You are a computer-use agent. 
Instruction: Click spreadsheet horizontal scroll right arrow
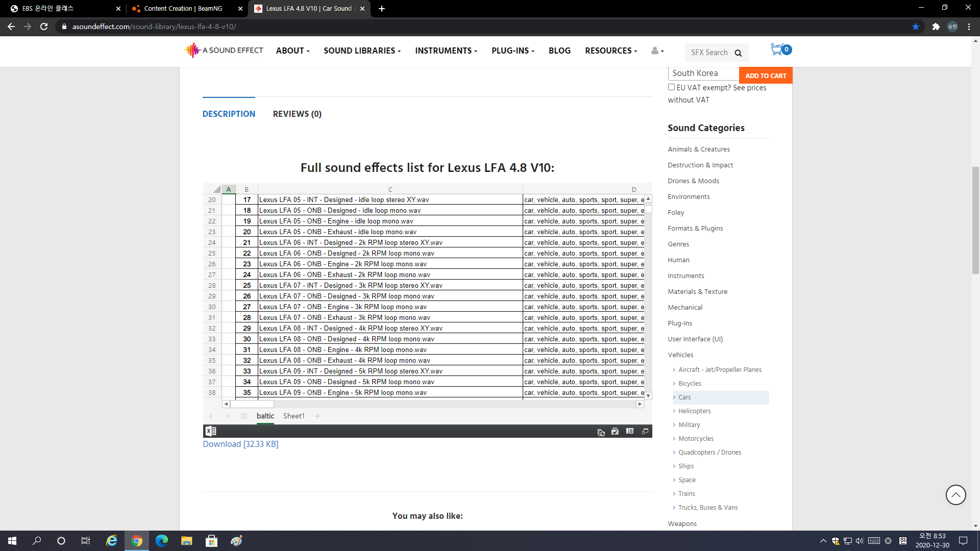640,404
